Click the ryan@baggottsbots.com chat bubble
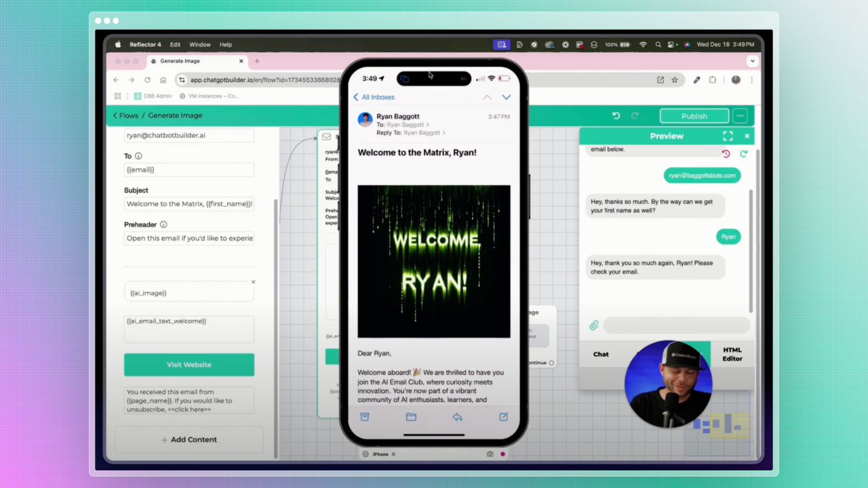Image resolution: width=868 pixels, height=488 pixels. tap(702, 176)
